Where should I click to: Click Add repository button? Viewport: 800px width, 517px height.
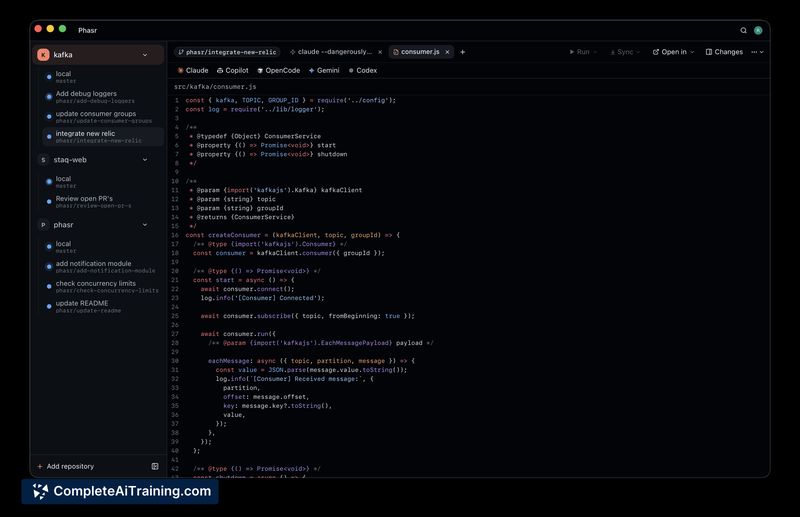click(65, 466)
